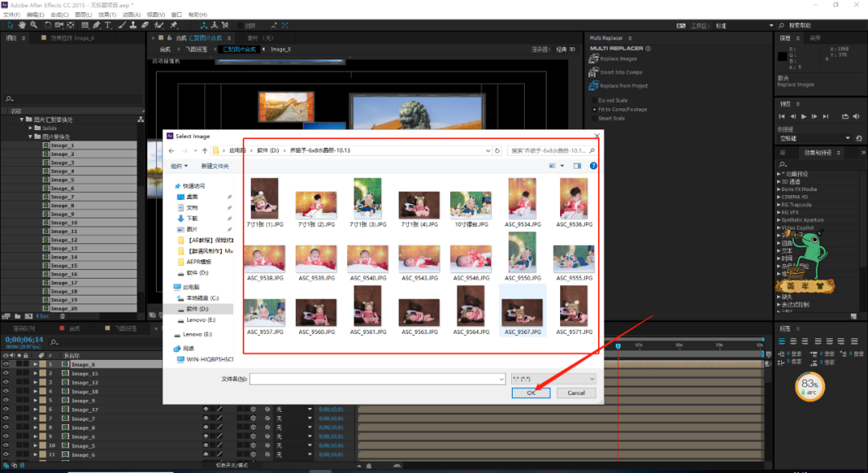Hide timeline layer 1 Image_6 with eye toggle
This screenshot has height=473, width=868.
coord(6,365)
